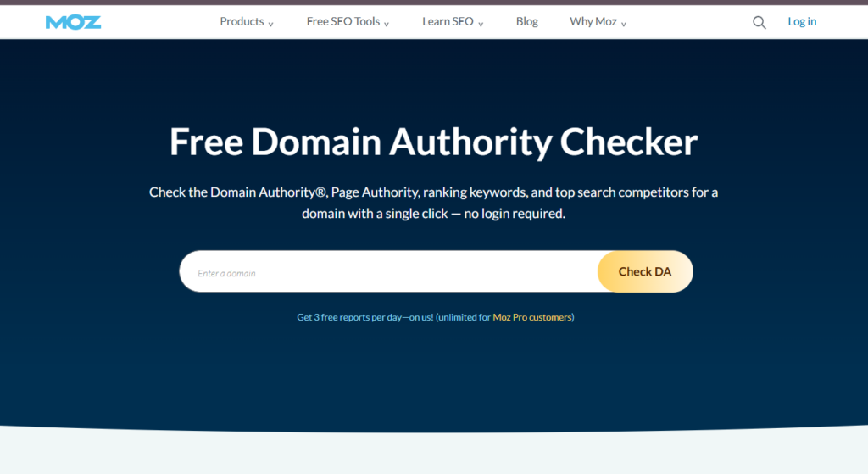The height and width of the screenshot is (474, 868).
Task: Open the Why Moz menu label
Action: pos(593,22)
